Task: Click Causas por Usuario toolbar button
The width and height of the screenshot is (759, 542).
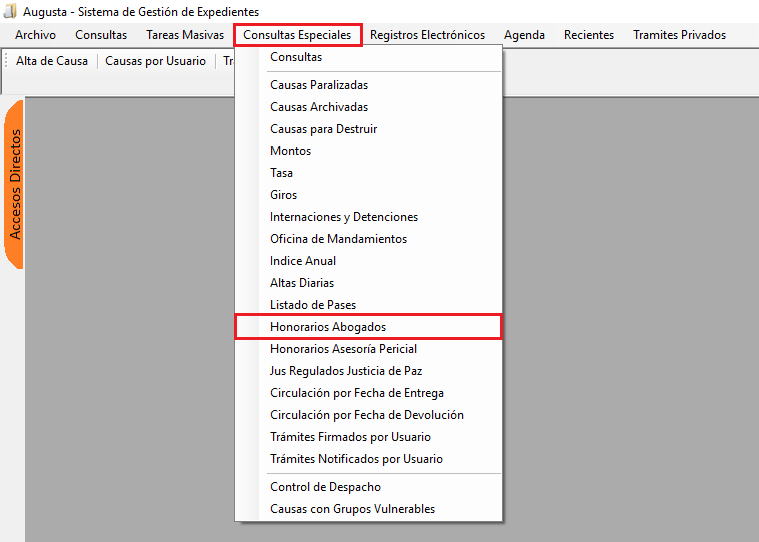Action: coord(155,61)
